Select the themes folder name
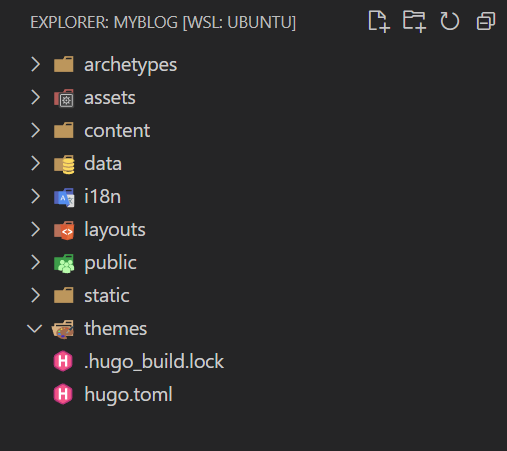 coord(115,329)
